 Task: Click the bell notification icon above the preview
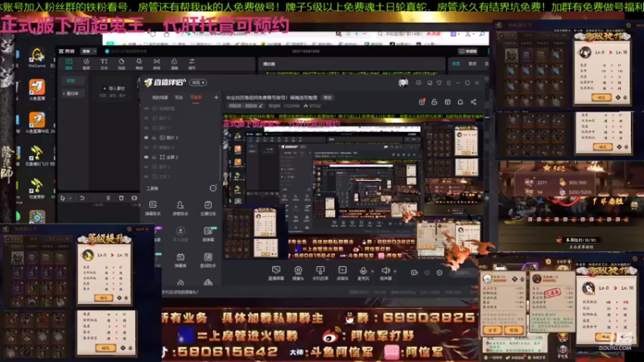tap(460, 102)
